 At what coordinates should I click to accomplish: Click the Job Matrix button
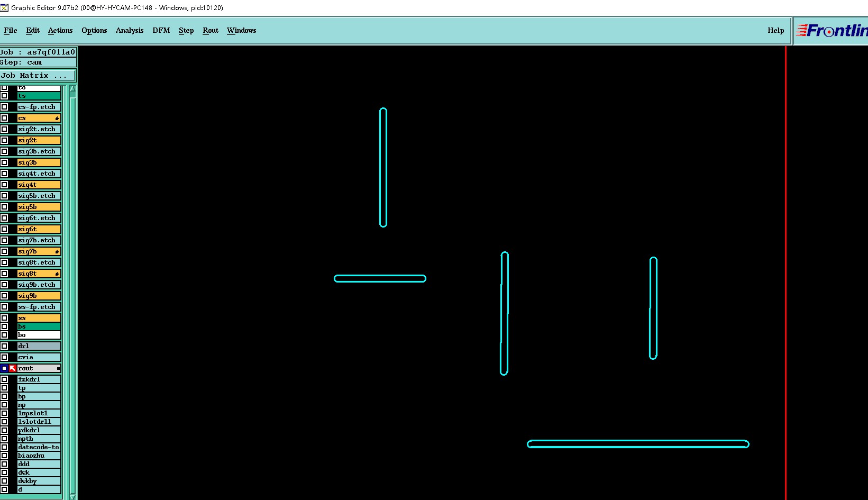38,76
